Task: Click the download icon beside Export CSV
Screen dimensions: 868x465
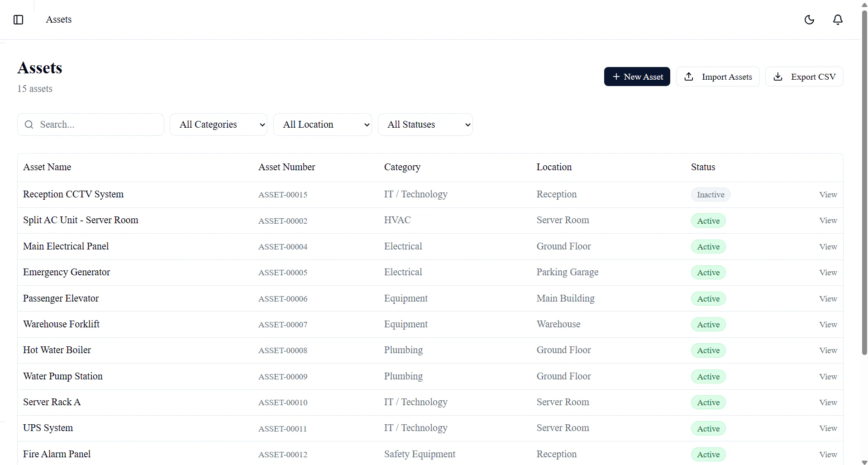Action: tap(778, 77)
